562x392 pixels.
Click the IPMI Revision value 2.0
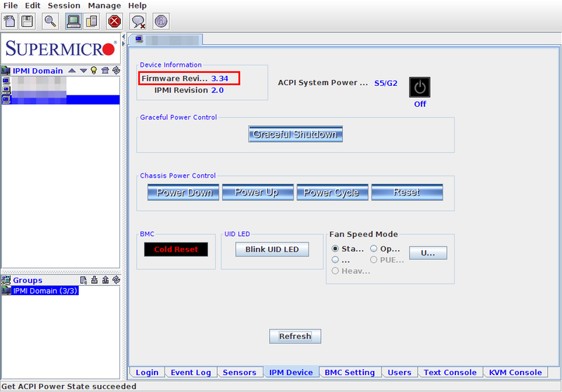[x=217, y=91]
